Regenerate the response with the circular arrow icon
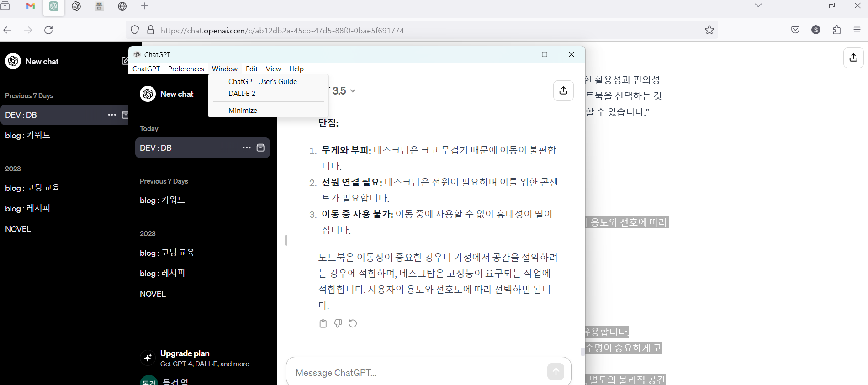Viewport: 868px width, 385px height. coord(353,323)
